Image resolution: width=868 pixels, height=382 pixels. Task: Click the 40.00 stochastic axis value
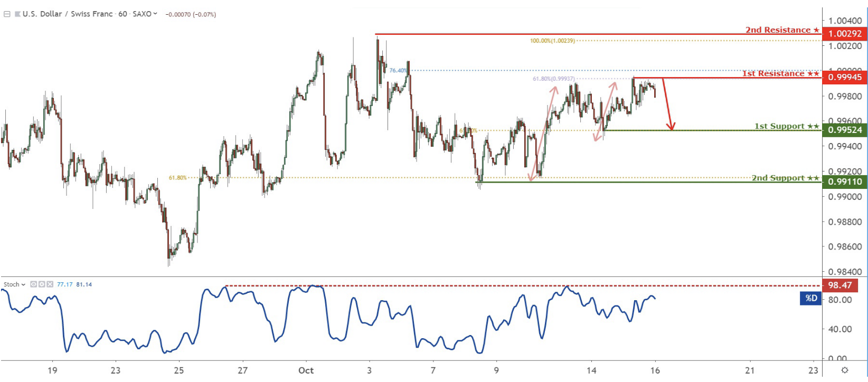[840, 329]
